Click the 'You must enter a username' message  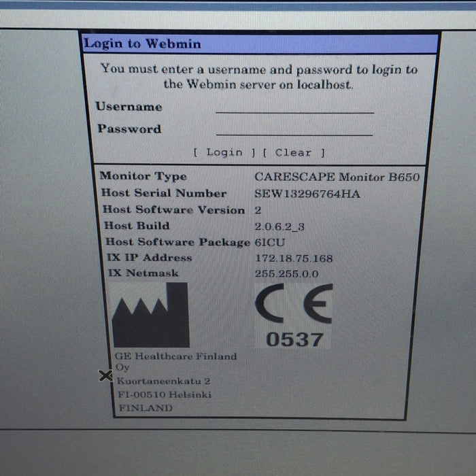pyautogui.click(x=259, y=76)
